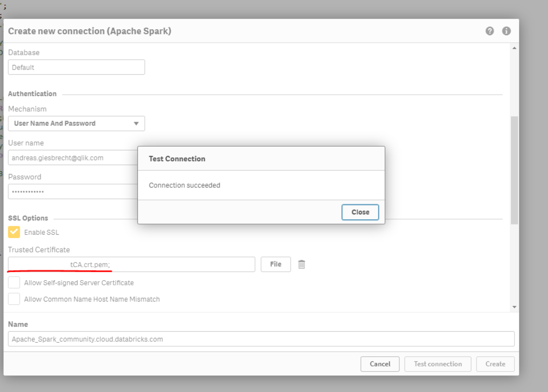Click the vertical scrollbar thumb
This screenshot has height=392, width=548.
pos(515,170)
